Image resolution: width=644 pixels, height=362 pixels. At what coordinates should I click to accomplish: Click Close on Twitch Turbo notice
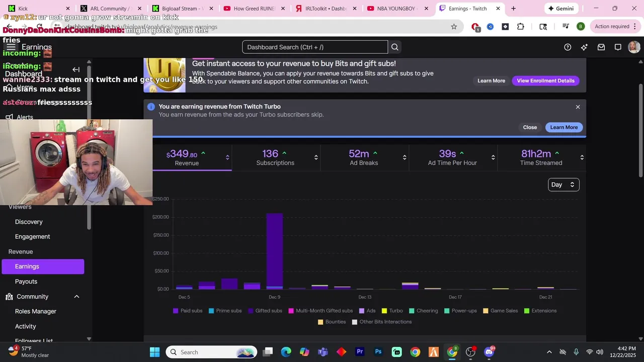[530, 128]
